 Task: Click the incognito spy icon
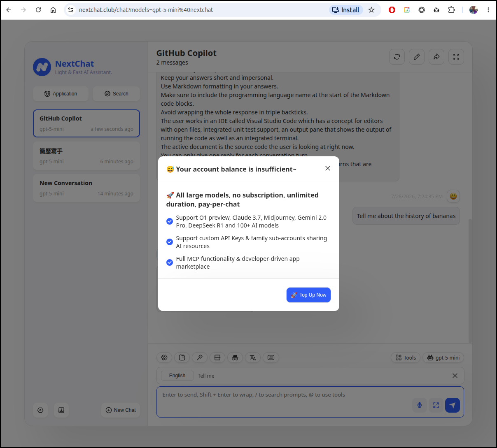point(235,357)
